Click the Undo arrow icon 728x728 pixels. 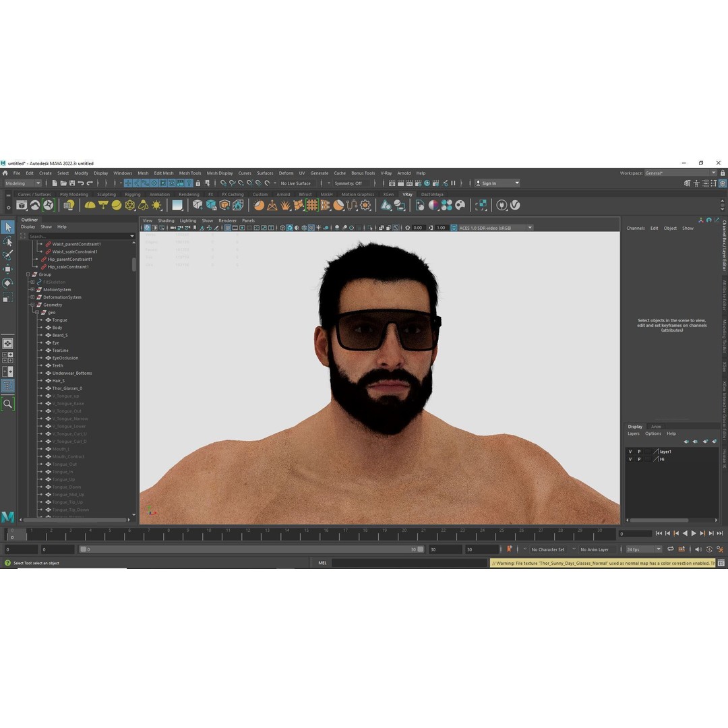click(x=81, y=183)
